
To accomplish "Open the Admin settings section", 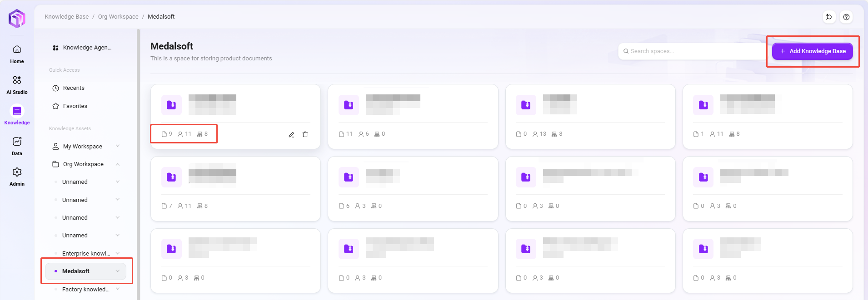I will pyautogui.click(x=17, y=176).
